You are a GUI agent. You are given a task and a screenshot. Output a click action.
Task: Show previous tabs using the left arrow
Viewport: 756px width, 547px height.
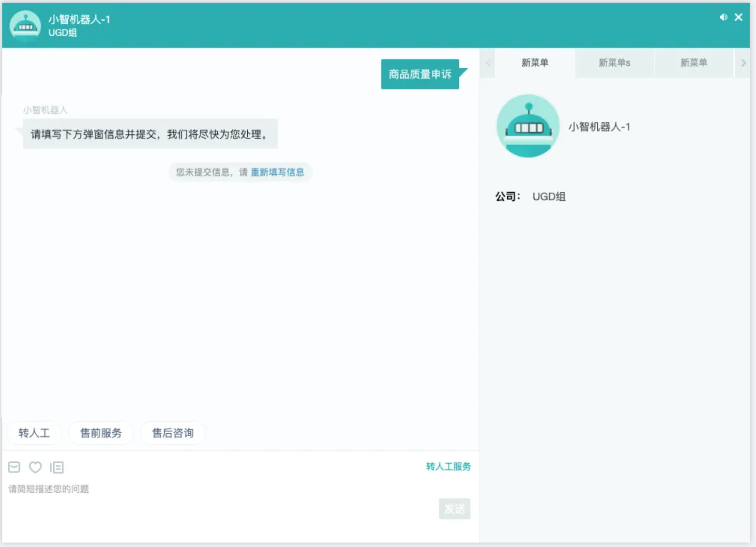(x=488, y=63)
